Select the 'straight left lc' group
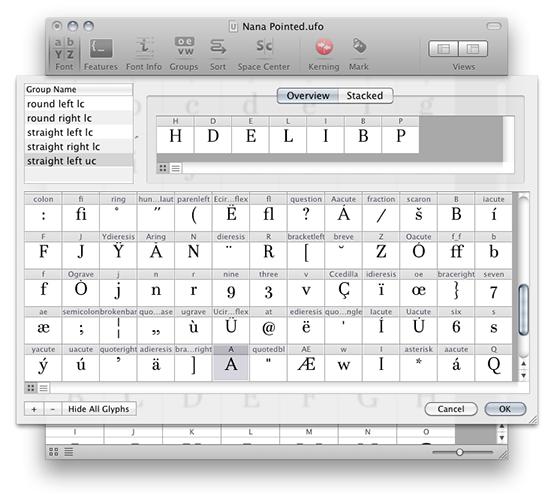 tap(79, 132)
